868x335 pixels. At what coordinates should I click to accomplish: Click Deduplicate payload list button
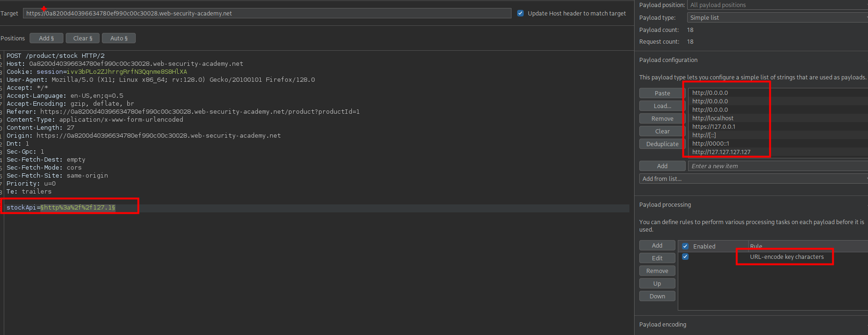(x=662, y=144)
